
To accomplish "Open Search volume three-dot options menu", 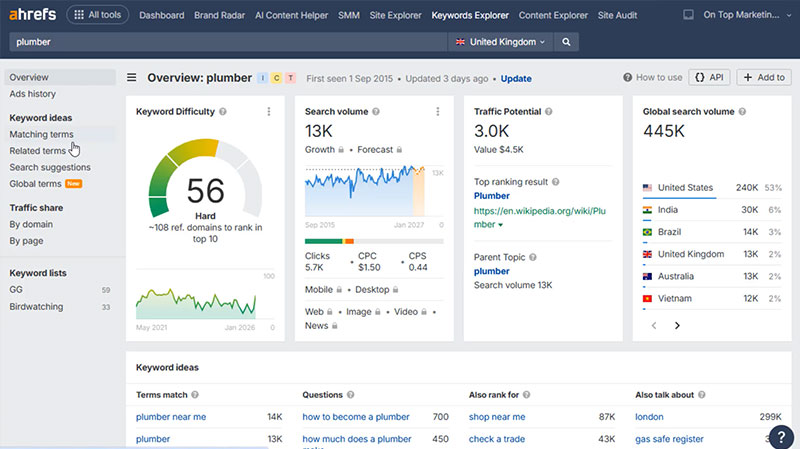I will 438,112.
